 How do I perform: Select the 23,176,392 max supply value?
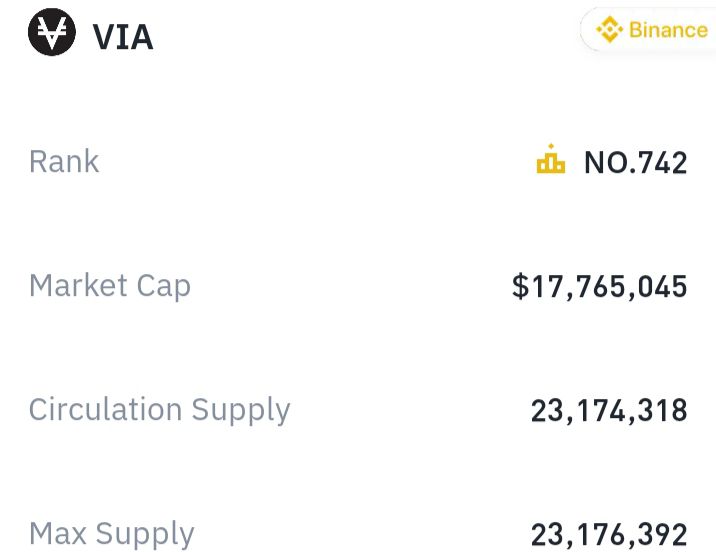coord(609,535)
